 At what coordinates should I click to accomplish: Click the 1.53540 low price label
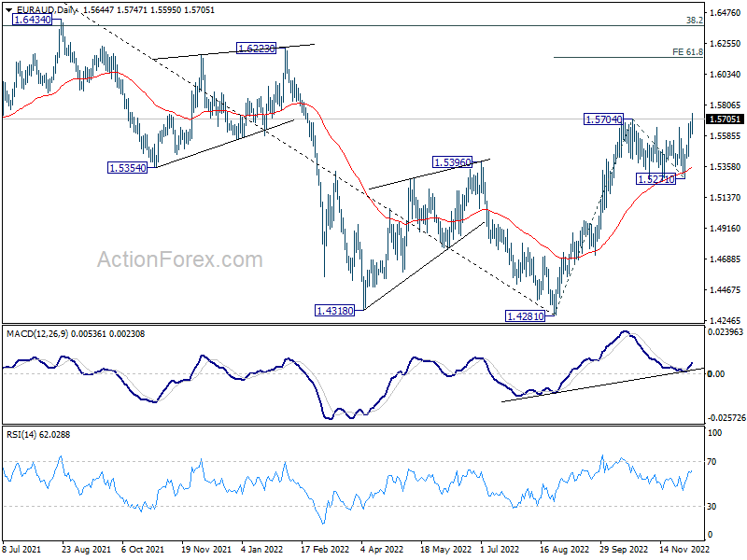click(128, 168)
